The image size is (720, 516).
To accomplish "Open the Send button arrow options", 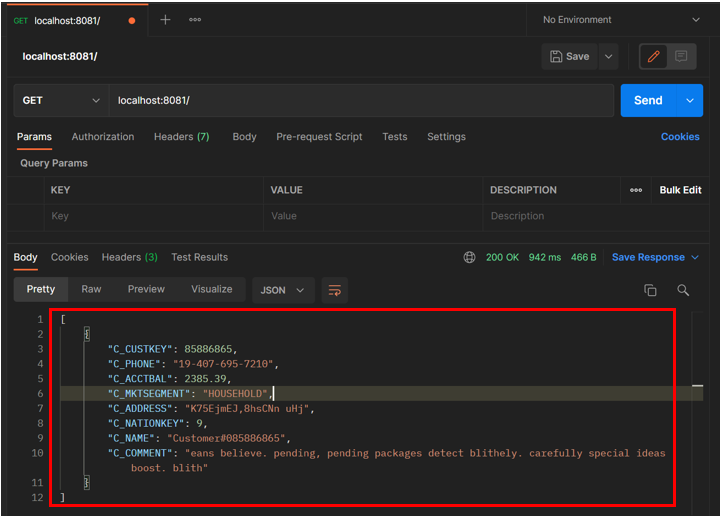I will 689,100.
